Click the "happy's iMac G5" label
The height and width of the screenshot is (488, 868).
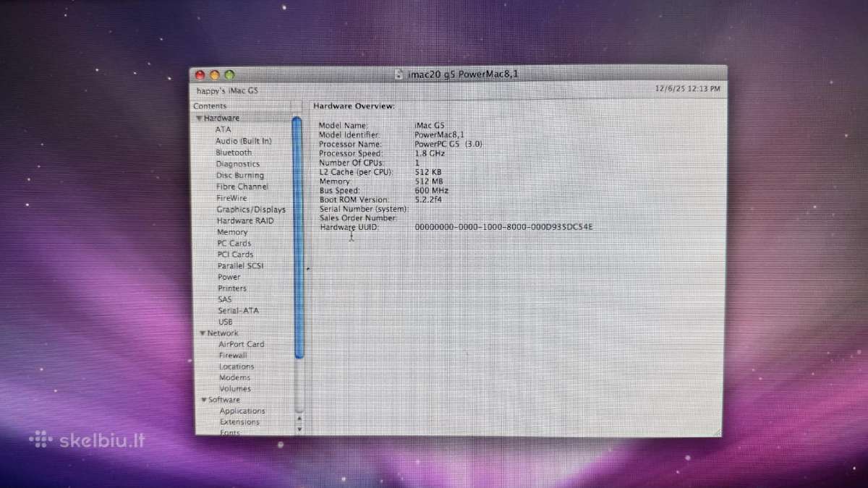227,91
